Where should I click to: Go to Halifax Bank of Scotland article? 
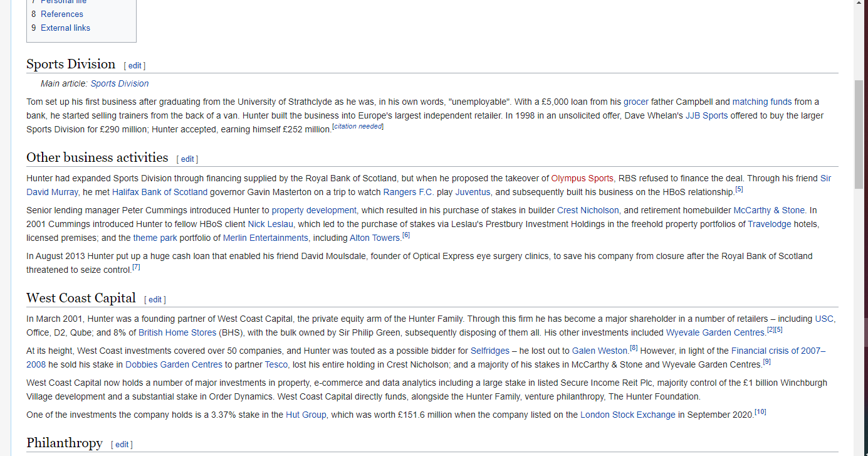[x=160, y=192]
